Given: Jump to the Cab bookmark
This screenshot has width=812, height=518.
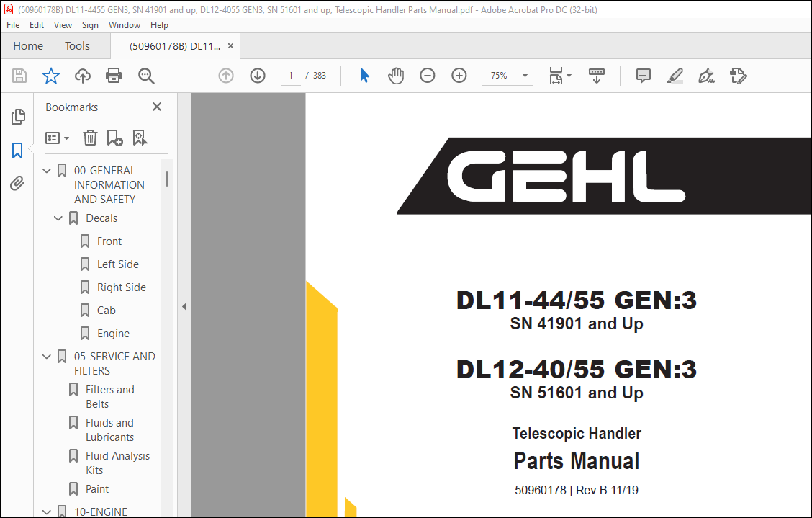Looking at the screenshot, I should pos(106,311).
